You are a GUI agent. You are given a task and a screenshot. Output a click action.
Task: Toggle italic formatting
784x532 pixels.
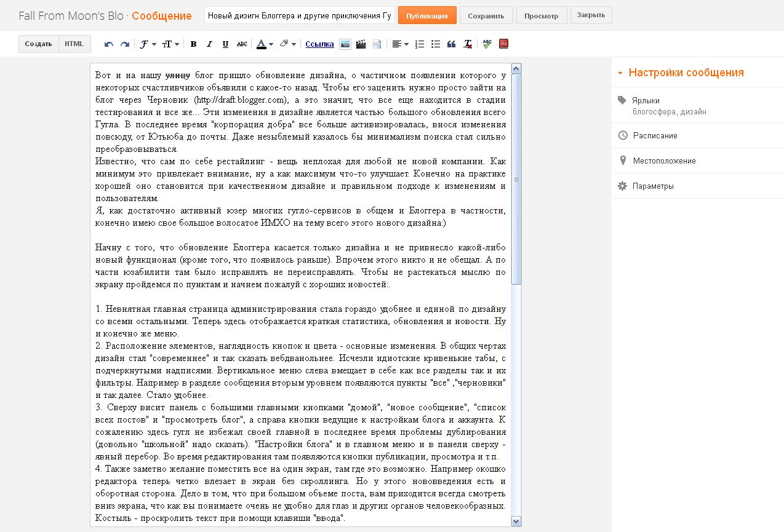point(209,44)
